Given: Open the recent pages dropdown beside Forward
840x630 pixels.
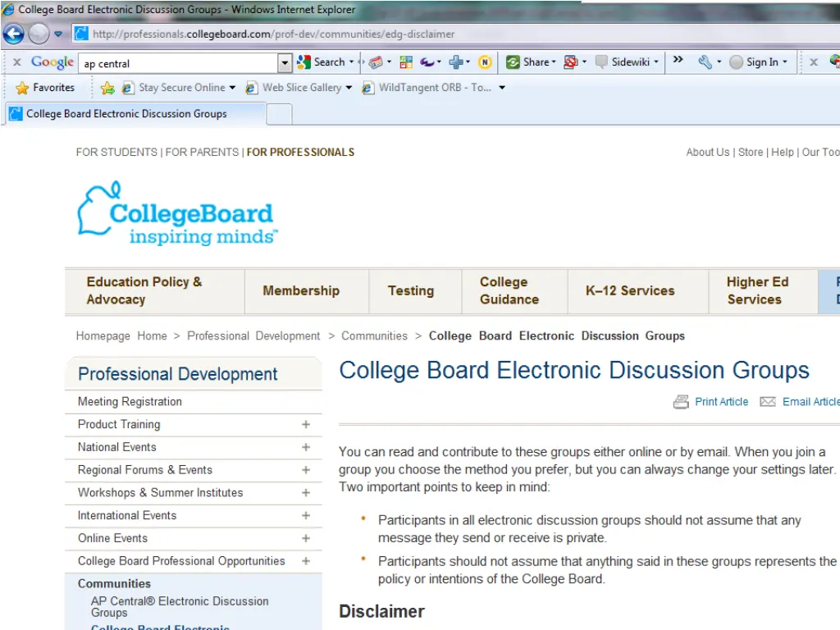Looking at the screenshot, I should pos(58,34).
